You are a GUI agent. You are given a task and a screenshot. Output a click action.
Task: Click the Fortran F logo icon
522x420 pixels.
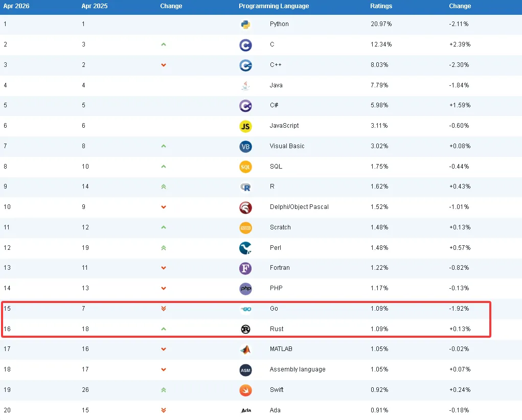[x=245, y=268]
